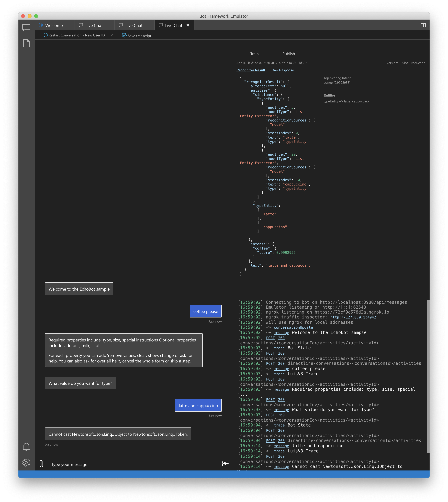Open notifications via the bell icon

[x=26, y=447]
